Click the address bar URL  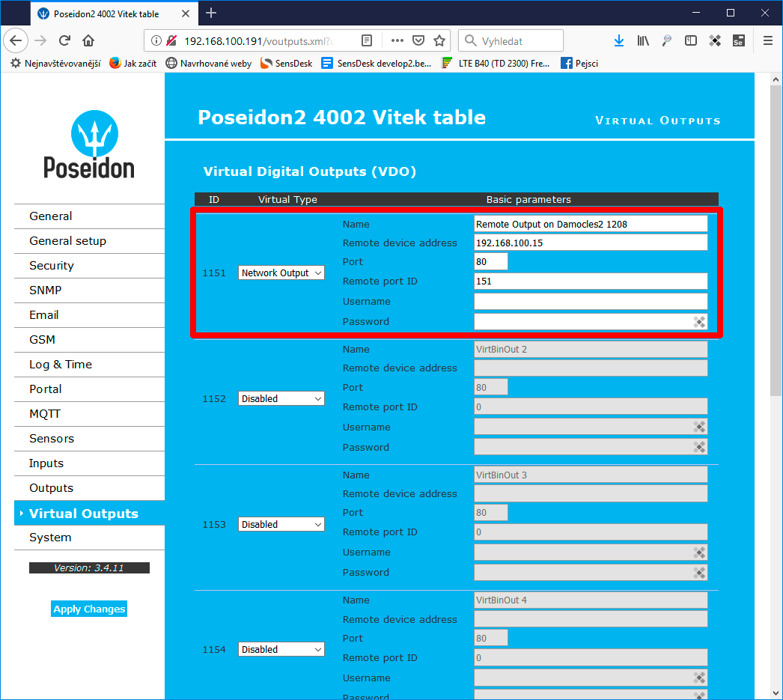(x=259, y=41)
